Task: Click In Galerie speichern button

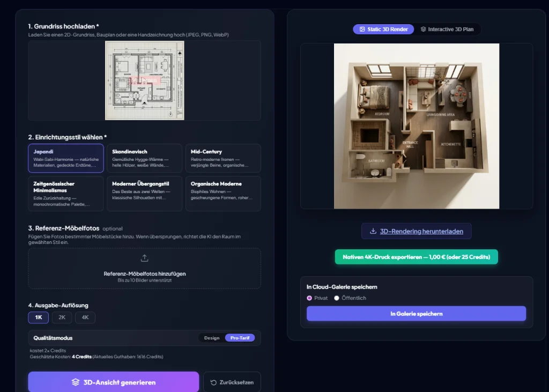Action: (x=416, y=314)
